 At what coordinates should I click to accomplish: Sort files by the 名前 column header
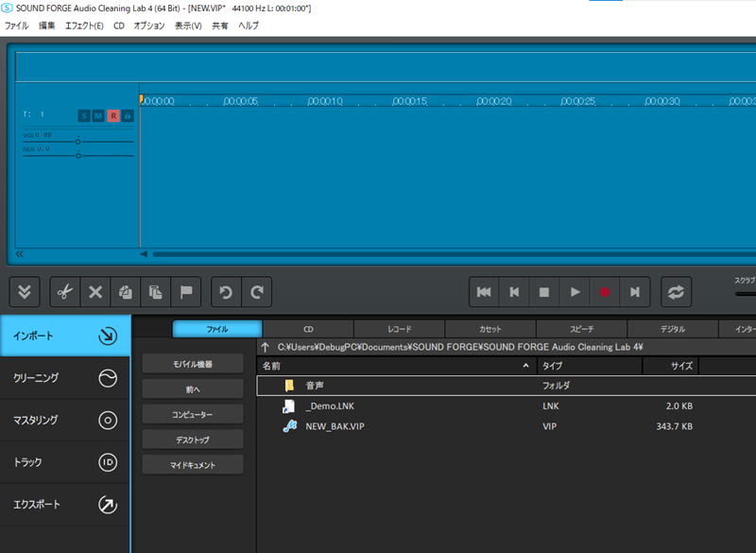click(397, 366)
